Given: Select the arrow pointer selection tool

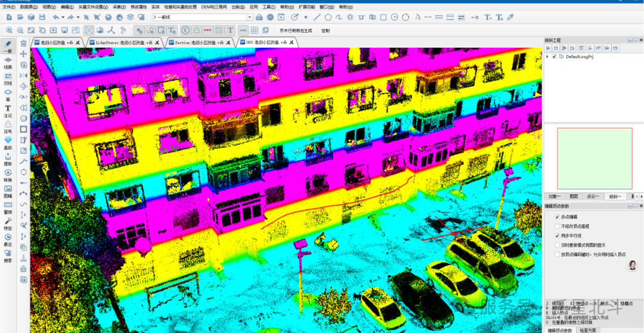Looking at the screenshot, I should tap(86, 17).
